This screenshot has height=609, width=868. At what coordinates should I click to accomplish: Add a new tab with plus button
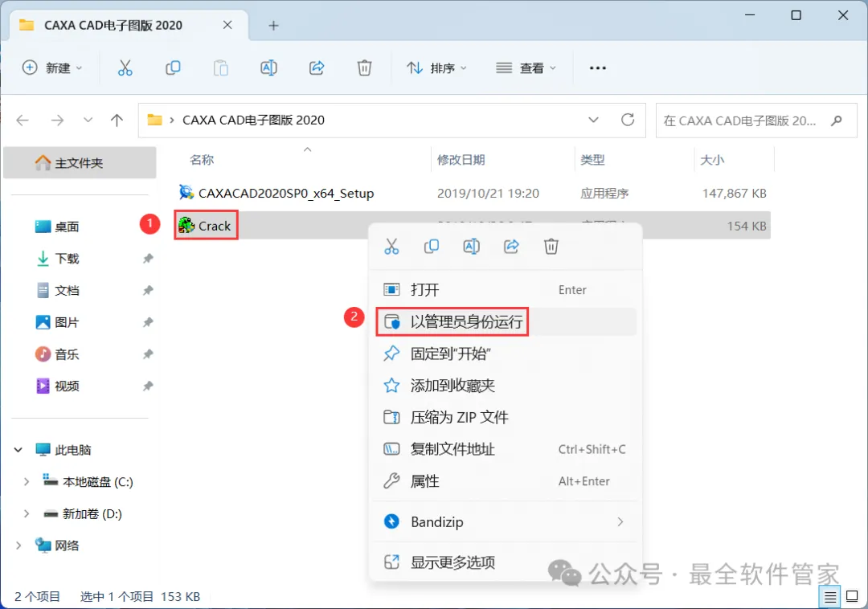click(273, 26)
